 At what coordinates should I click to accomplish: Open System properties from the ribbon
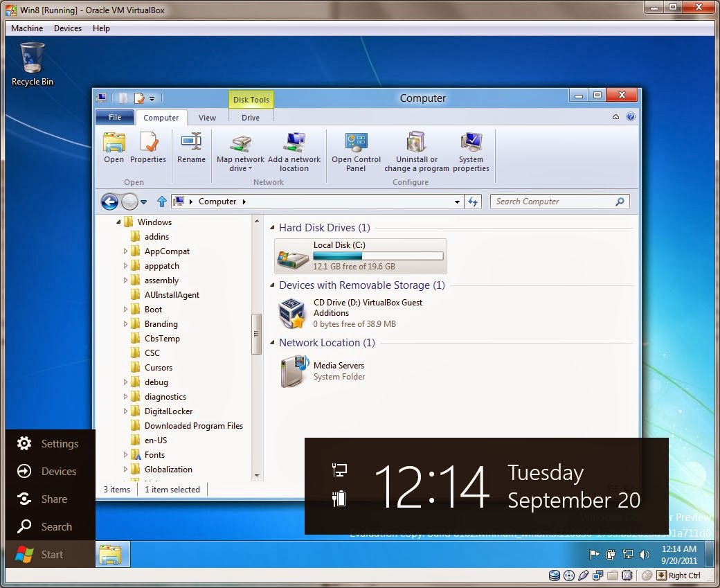[471, 147]
